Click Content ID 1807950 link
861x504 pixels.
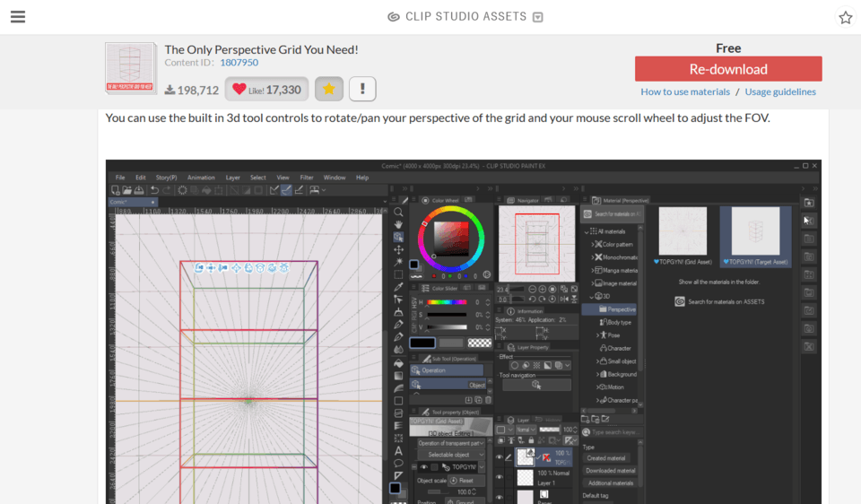(x=239, y=63)
